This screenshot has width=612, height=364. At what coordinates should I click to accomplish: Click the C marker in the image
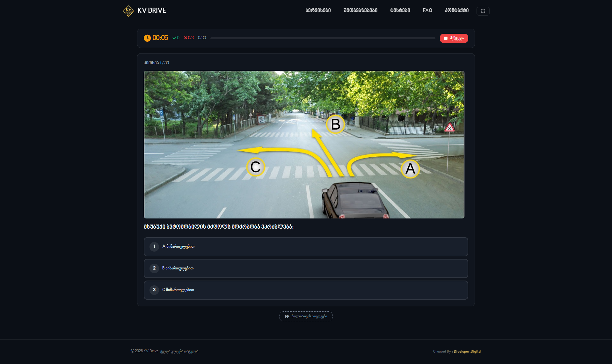[255, 167]
